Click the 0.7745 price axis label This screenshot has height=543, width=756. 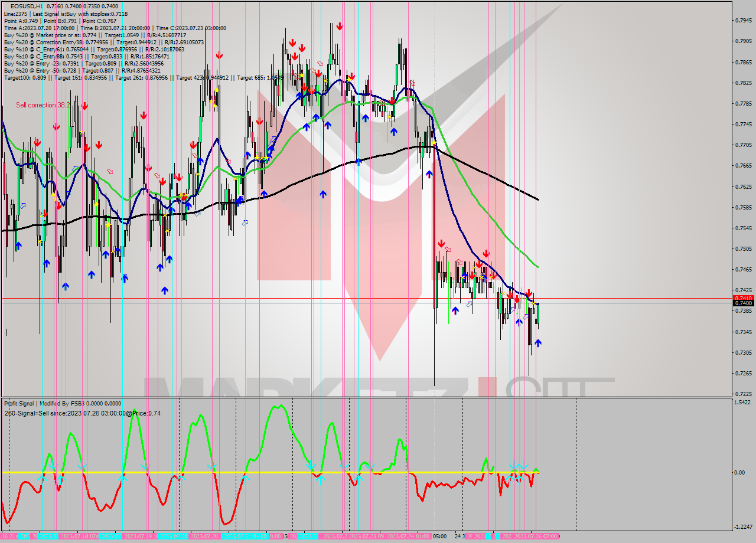click(x=743, y=124)
